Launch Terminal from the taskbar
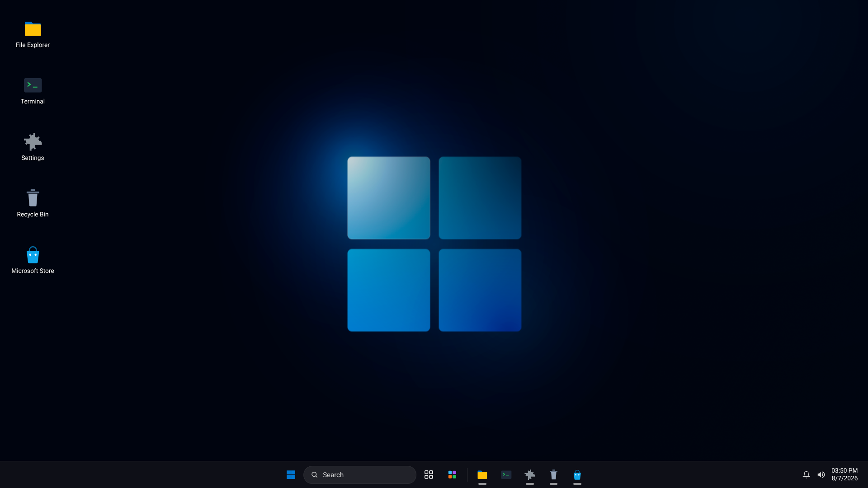This screenshot has width=868, height=488. (506, 475)
